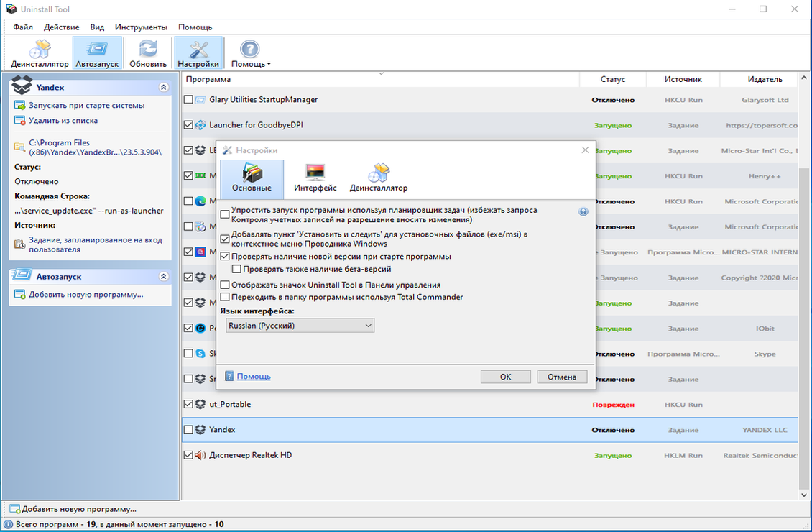The height and width of the screenshot is (532, 812).
Task: Click 'Добавить новую программу...' in sidebar panel
Action: coord(86,295)
